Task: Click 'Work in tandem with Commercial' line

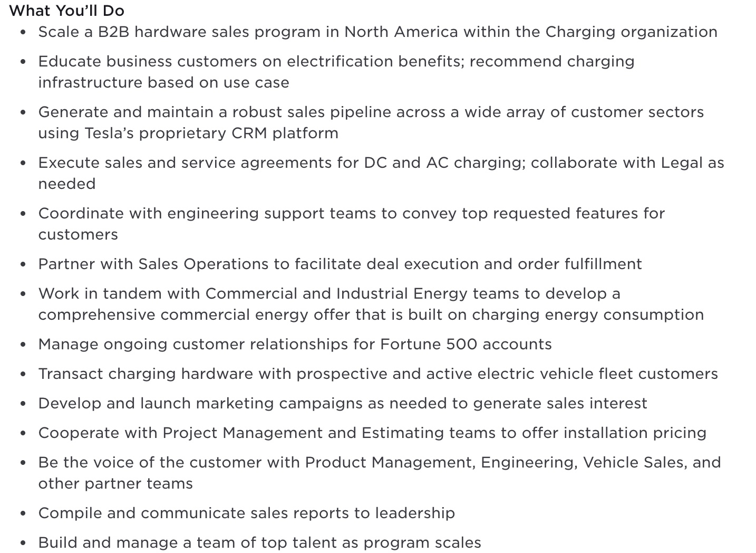Action: click(329, 294)
